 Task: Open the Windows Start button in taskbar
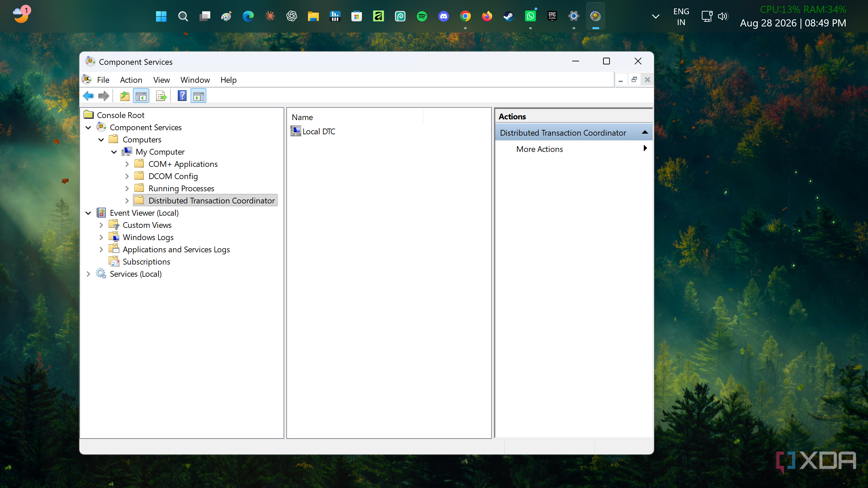coord(161,16)
